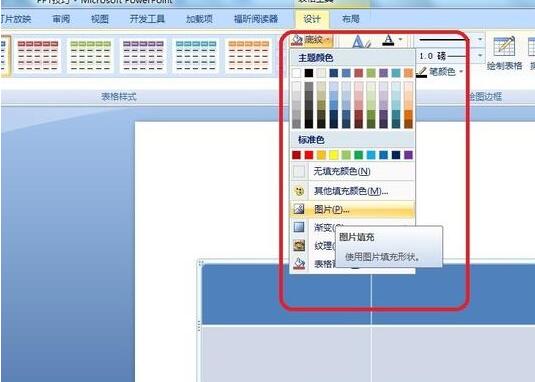Pick orange in 标准色 standard colors
Screen dimensions: 535x382
pos(321,155)
